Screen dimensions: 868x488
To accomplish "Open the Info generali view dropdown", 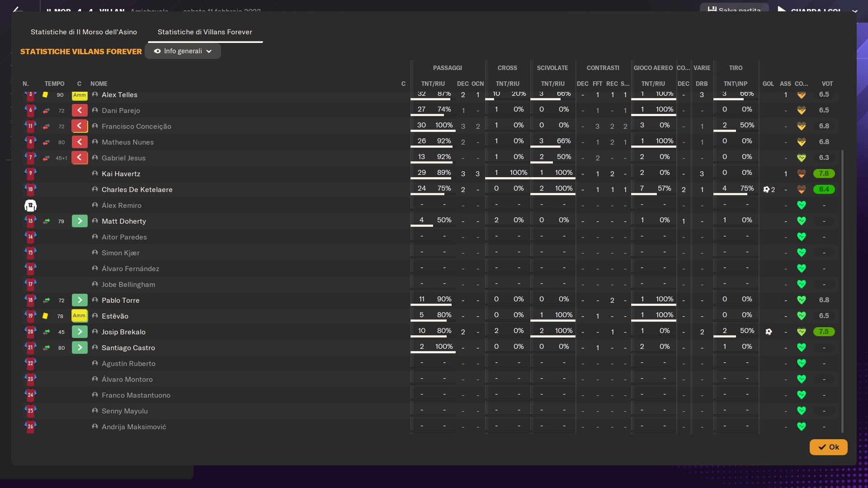I will click(x=183, y=51).
